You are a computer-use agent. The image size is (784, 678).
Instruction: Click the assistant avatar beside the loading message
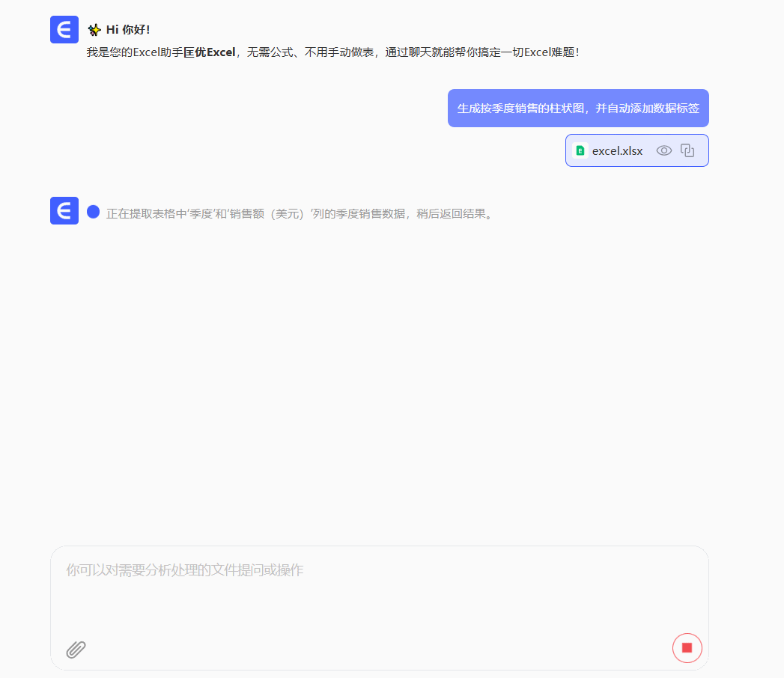[x=64, y=210]
